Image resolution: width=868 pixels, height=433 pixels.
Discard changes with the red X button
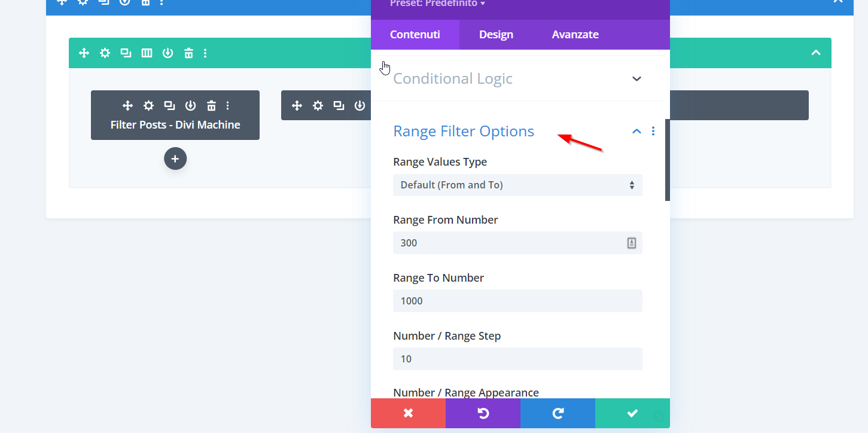[x=408, y=413]
